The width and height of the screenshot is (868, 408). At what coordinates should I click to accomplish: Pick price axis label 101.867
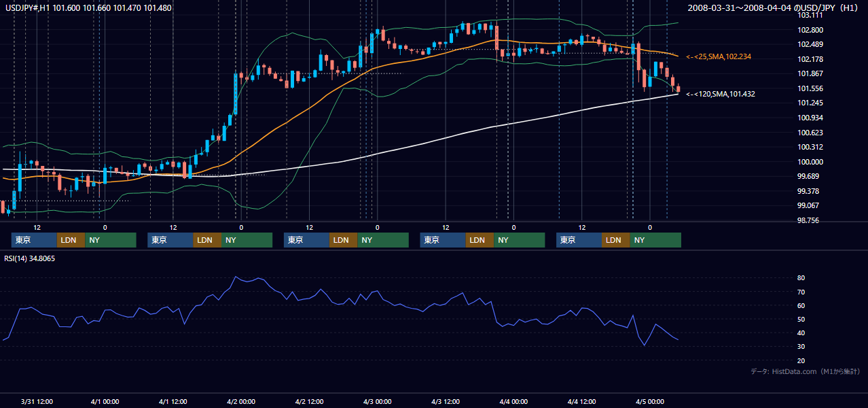[810, 74]
